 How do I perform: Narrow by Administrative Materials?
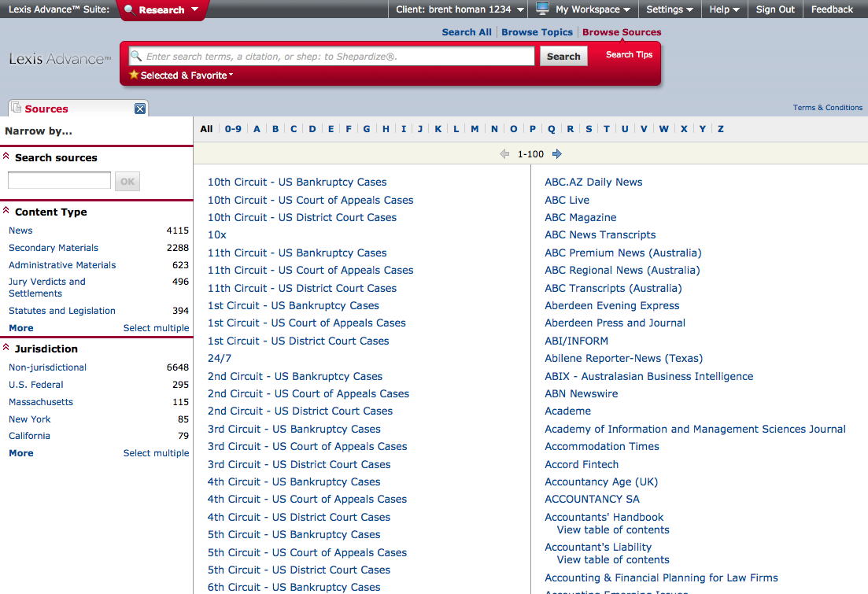tap(62, 264)
